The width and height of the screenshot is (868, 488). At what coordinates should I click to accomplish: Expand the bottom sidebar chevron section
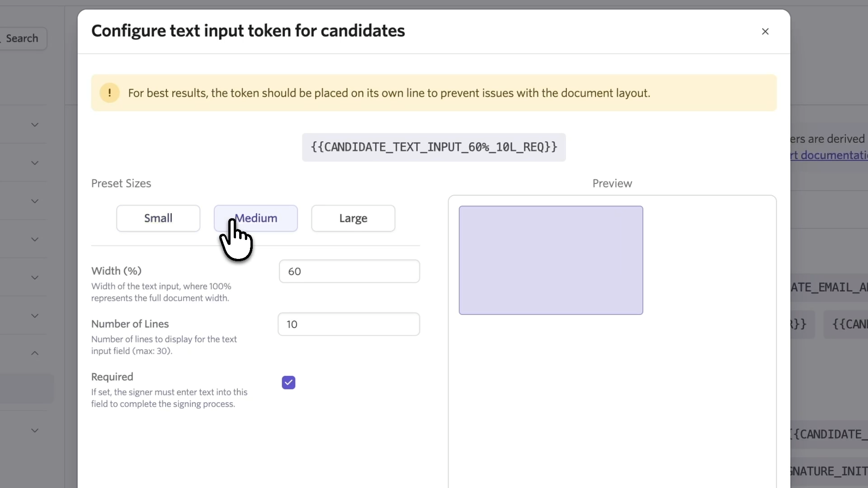(x=35, y=431)
